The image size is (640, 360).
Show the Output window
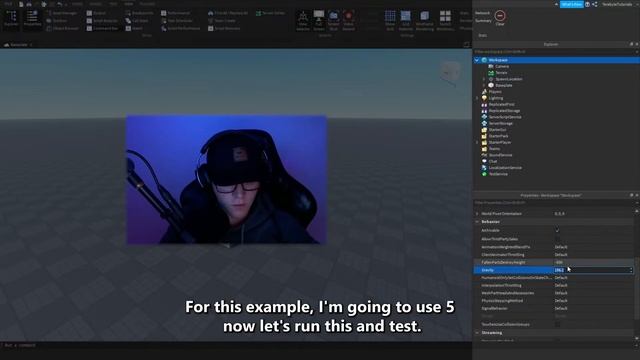97,13
